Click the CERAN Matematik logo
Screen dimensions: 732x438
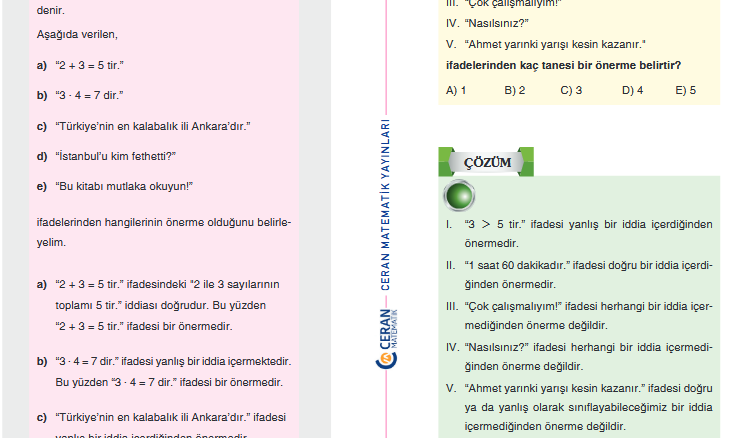pyautogui.click(x=387, y=341)
